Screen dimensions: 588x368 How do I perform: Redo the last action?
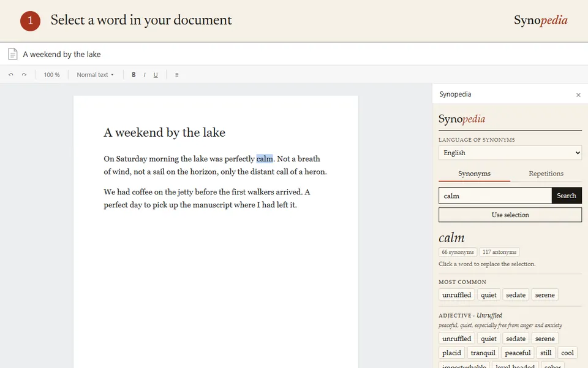coord(24,75)
